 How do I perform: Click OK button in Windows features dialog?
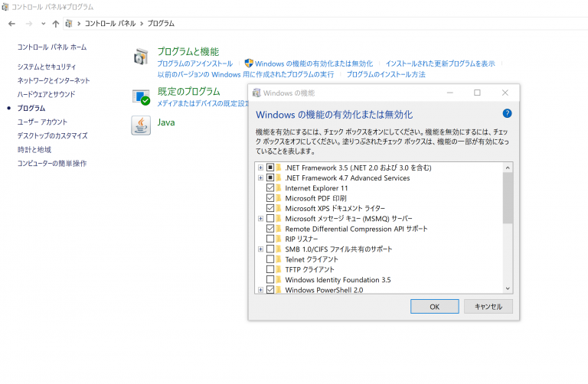(435, 307)
